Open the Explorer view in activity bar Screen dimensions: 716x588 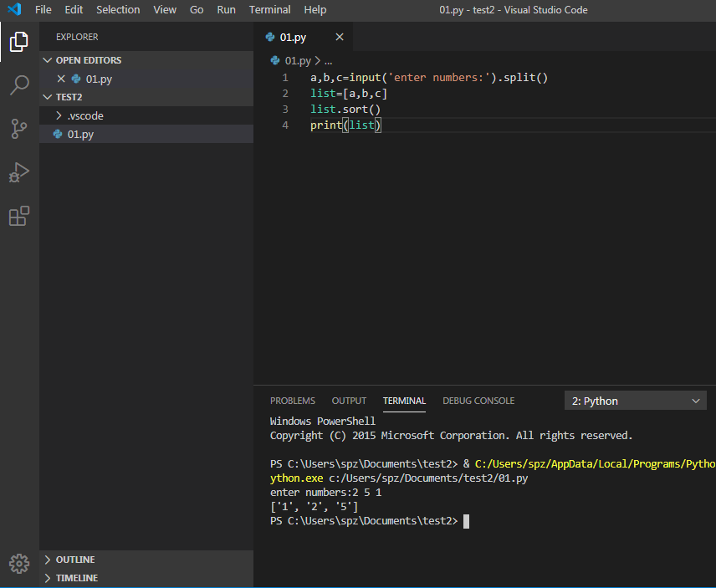pos(19,42)
